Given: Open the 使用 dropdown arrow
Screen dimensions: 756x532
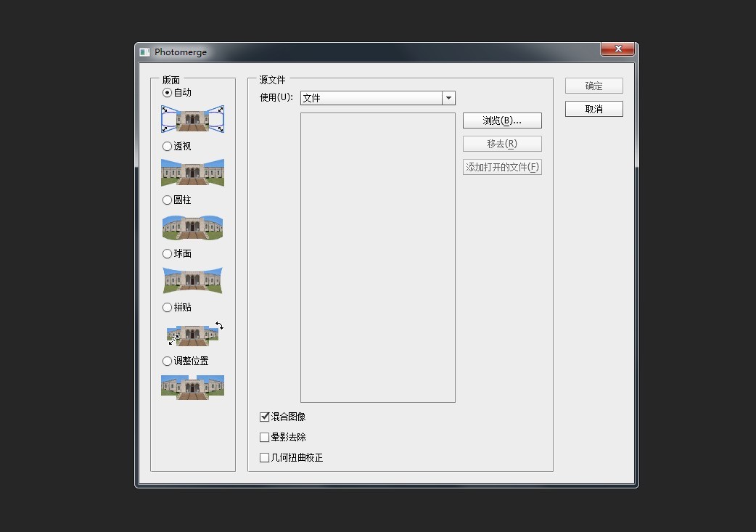Looking at the screenshot, I should [x=448, y=98].
